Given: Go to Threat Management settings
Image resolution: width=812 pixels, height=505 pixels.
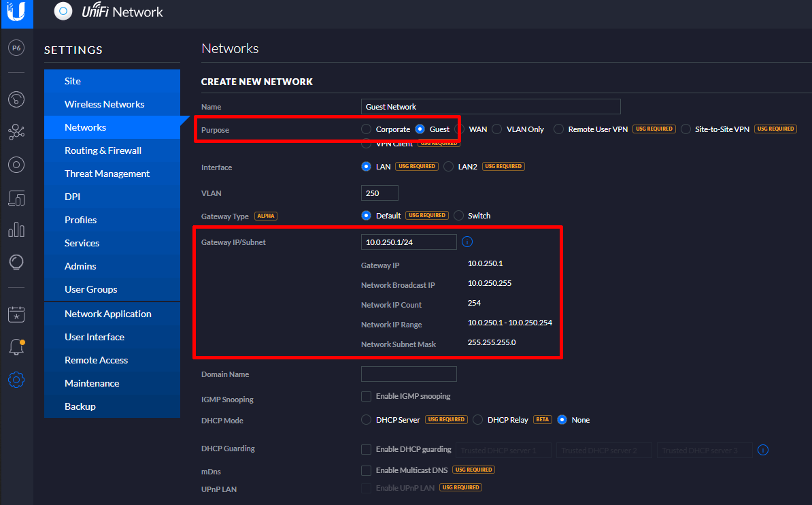Looking at the screenshot, I should click(107, 174).
